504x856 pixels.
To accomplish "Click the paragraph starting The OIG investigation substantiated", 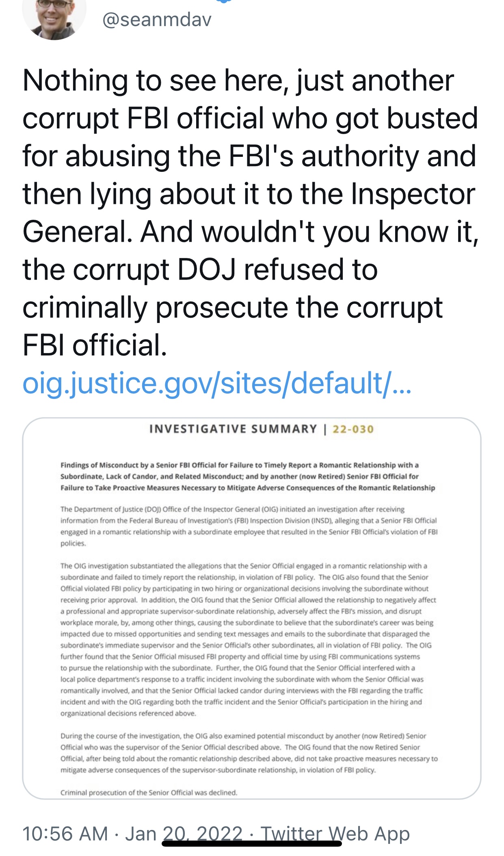I will (249, 639).
